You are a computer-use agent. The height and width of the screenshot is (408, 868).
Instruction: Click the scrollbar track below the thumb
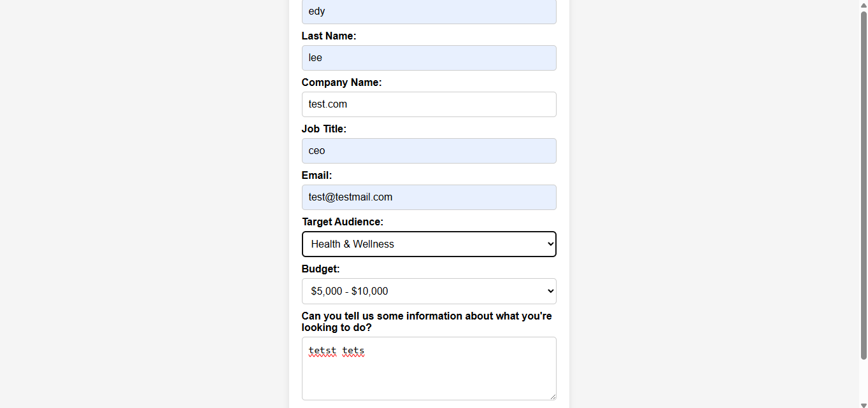[864, 381]
